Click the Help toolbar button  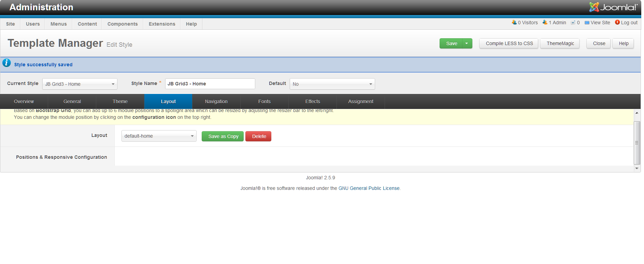click(624, 43)
